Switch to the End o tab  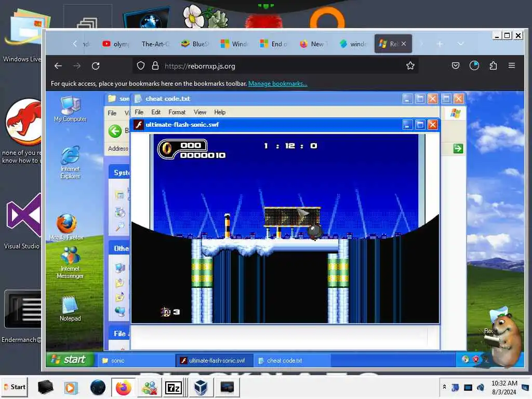(x=273, y=44)
